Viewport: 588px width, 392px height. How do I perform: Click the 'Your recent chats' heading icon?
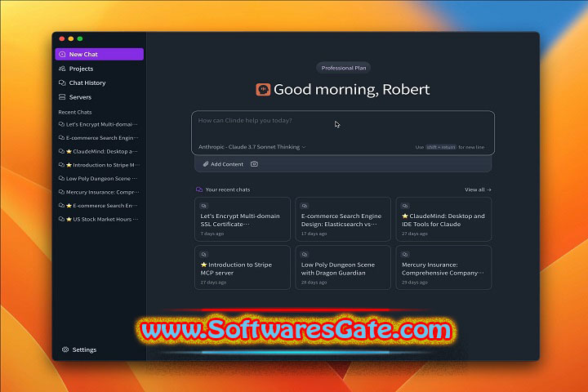[x=199, y=189]
